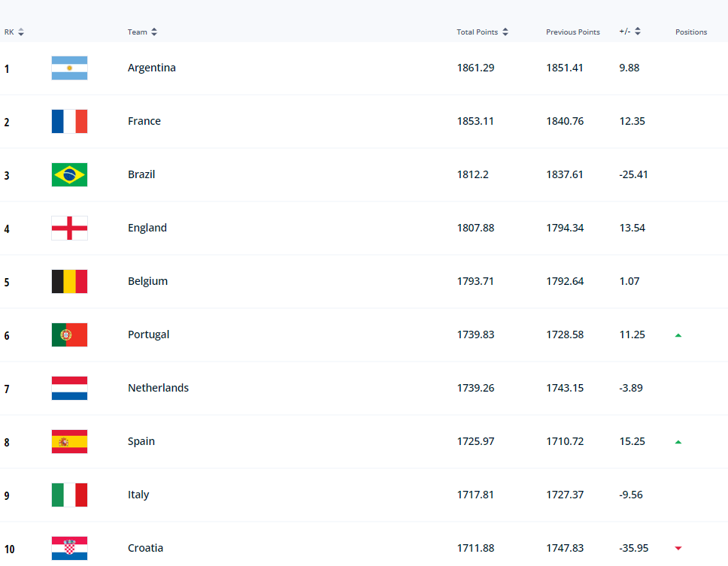Click the Argentina flag icon
This screenshot has height=566, width=728.
[x=69, y=68]
